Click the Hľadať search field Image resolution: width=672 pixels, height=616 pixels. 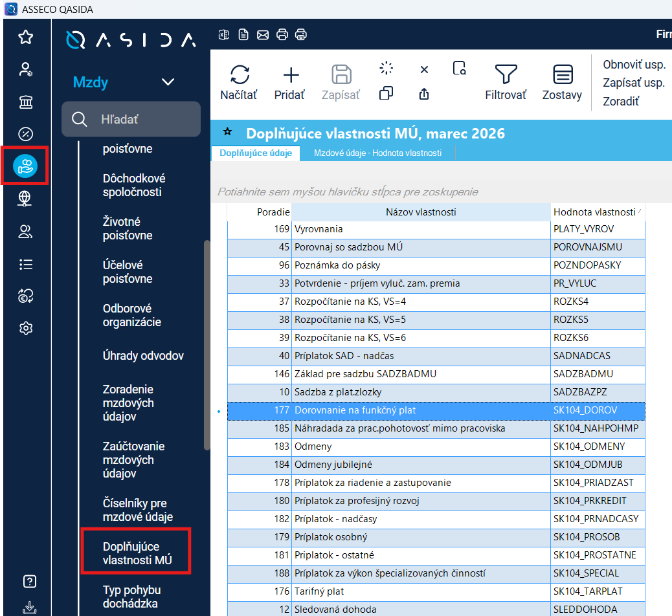[131, 119]
